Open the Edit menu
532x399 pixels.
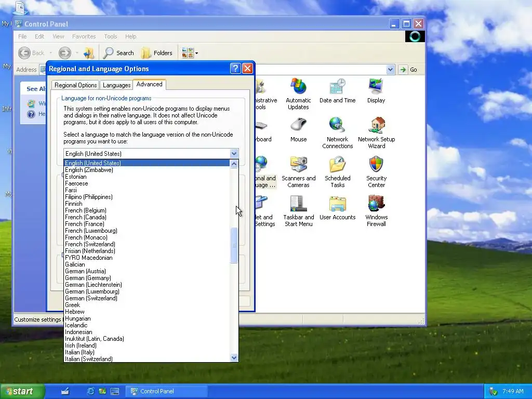pos(39,36)
